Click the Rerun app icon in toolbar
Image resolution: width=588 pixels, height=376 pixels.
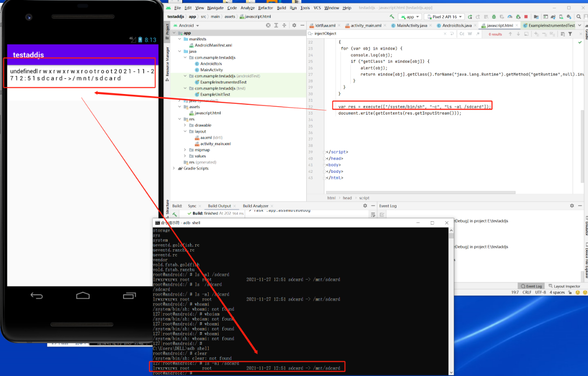click(x=470, y=17)
